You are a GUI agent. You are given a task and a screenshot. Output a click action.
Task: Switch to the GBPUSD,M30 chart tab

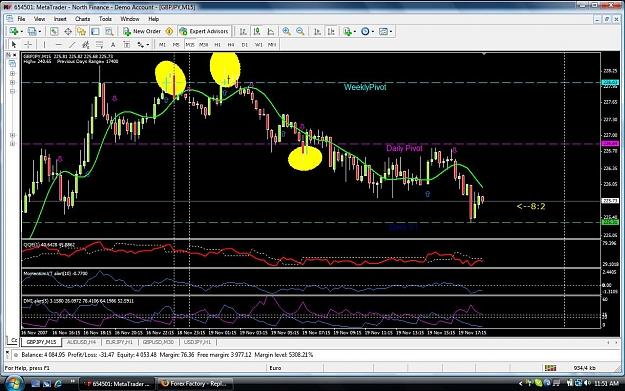[x=158, y=342]
